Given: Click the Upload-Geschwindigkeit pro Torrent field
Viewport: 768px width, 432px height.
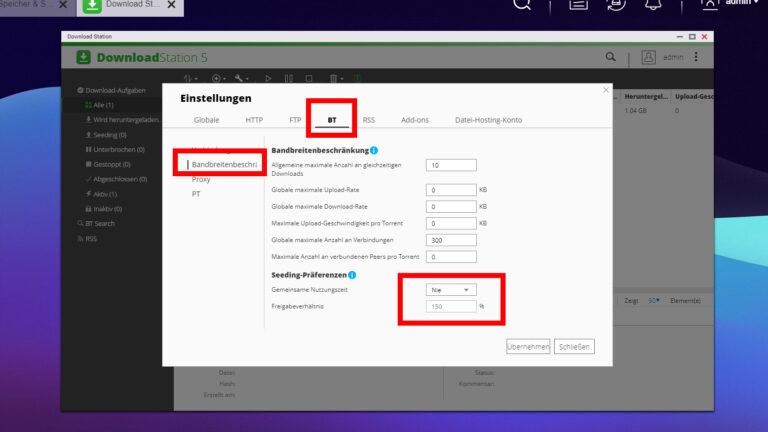Looking at the screenshot, I should coord(451,223).
